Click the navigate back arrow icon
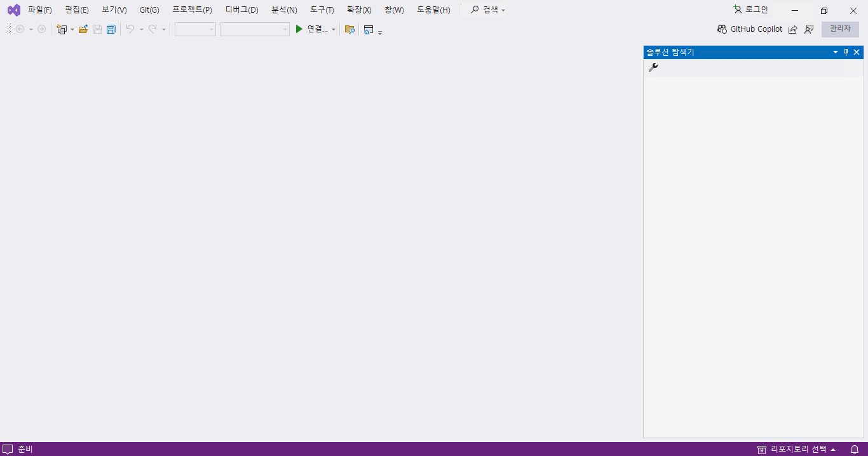The image size is (868, 456). click(x=19, y=29)
